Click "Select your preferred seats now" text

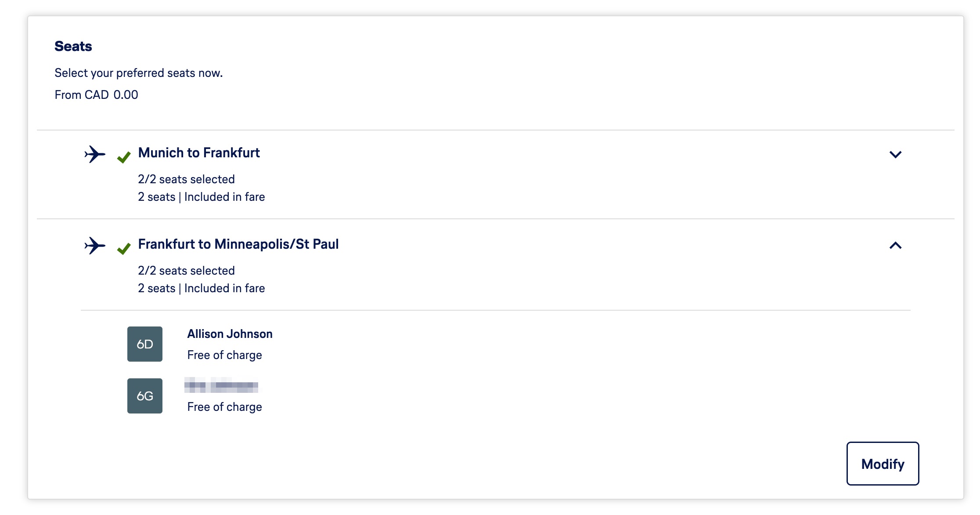click(x=138, y=73)
